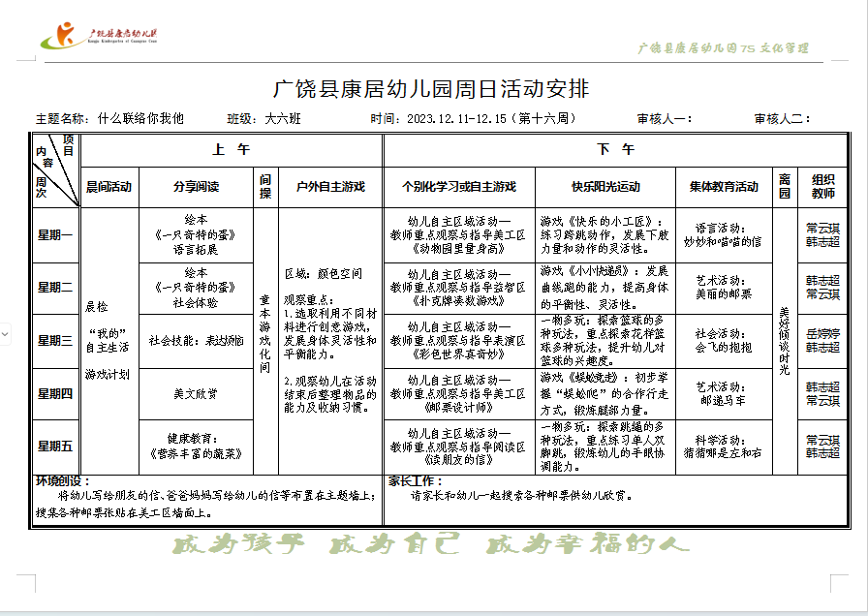Click the 个别化学习或自主游戏 column header
Screen dimensions: 868x616
[459, 187]
